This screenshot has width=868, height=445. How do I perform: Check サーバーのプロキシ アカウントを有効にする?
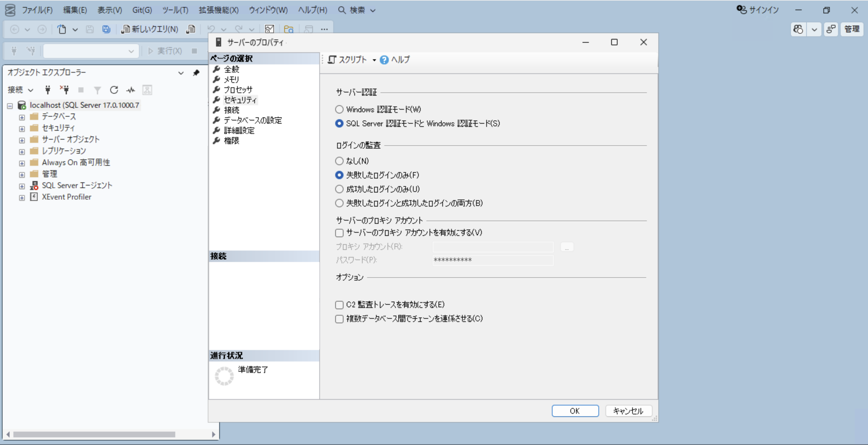(x=339, y=233)
